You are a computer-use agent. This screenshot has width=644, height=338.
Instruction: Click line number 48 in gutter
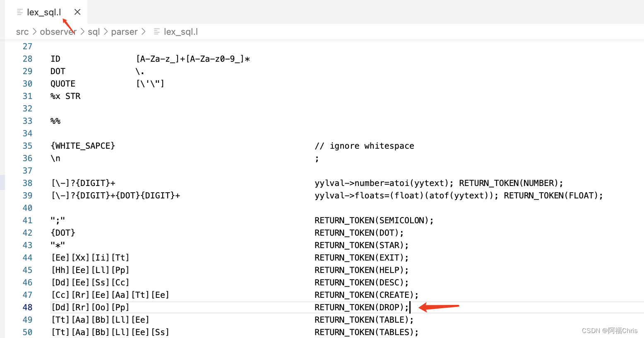pos(27,307)
